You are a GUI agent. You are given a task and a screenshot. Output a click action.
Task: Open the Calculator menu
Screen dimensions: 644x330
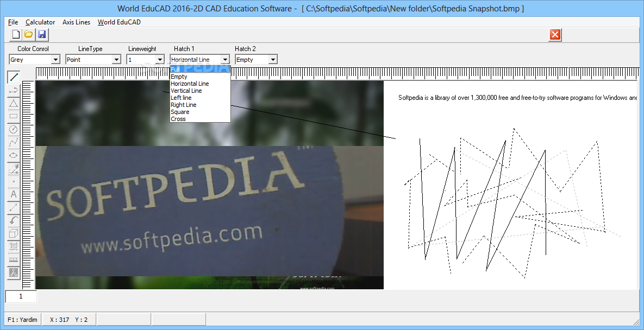[x=40, y=22]
